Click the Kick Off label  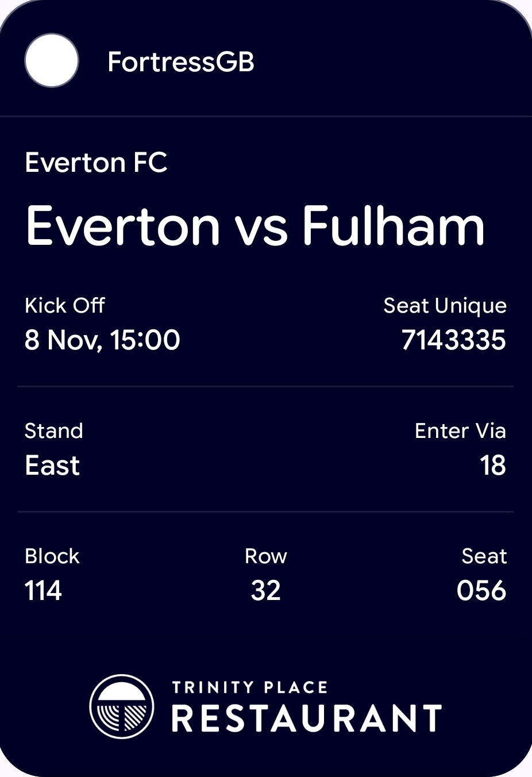[65, 306]
